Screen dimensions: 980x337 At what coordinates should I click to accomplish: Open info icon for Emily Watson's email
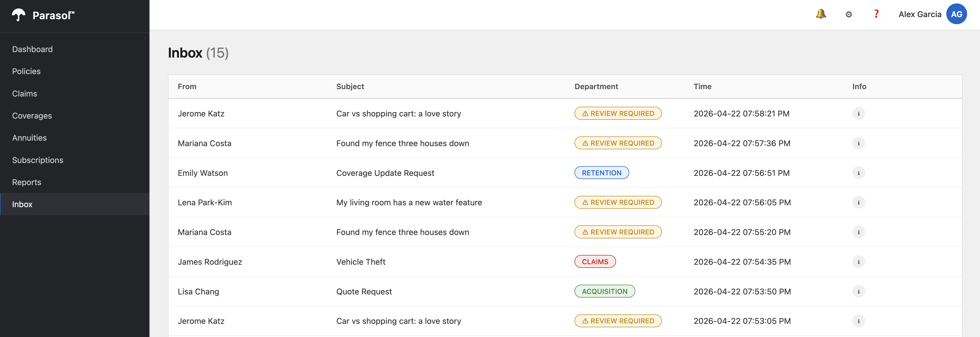point(858,173)
